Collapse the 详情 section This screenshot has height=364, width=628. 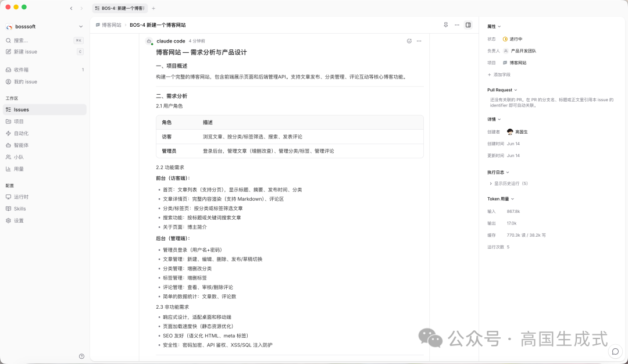[x=494, y=119]
